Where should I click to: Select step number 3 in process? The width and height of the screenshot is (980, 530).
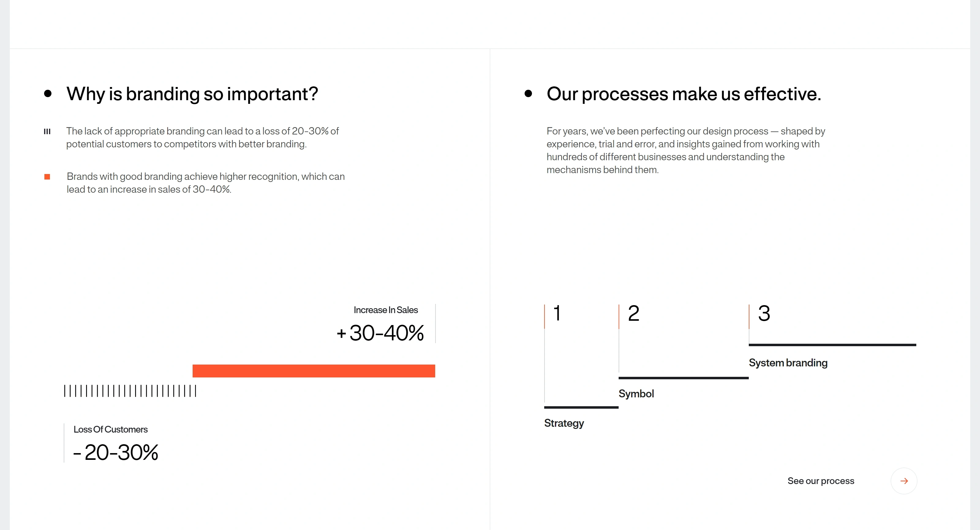[x=764, y=313]
